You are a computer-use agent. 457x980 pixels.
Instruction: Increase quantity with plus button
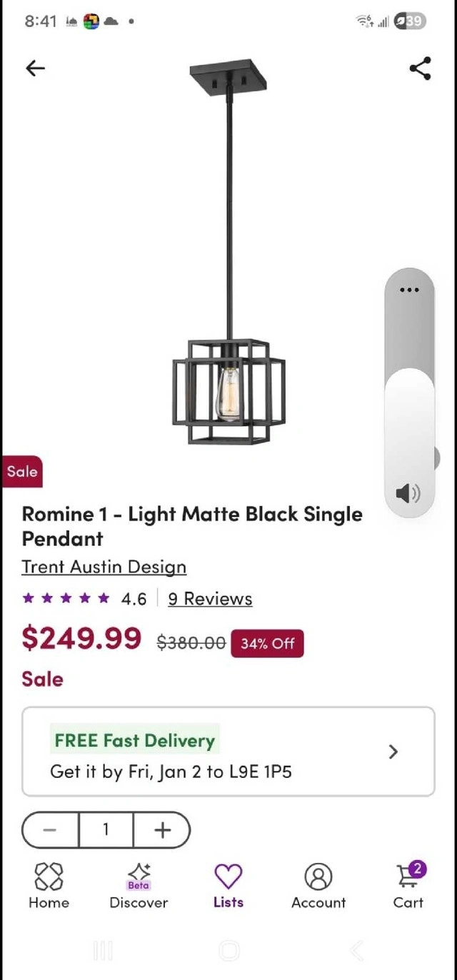click(x=163, y=830)
